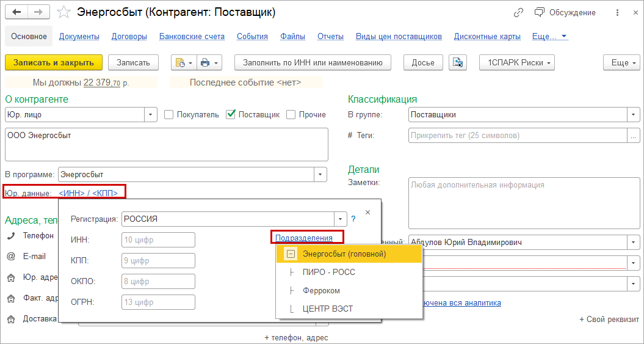The width and height of the screenshot is (644, 344).
Task: Close the legal data popup
Action: [x=367, y=212]
